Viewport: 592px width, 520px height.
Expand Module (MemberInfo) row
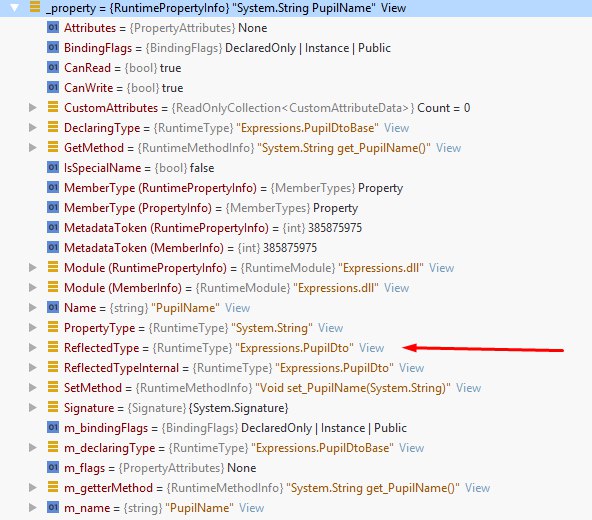click(33, 288)
